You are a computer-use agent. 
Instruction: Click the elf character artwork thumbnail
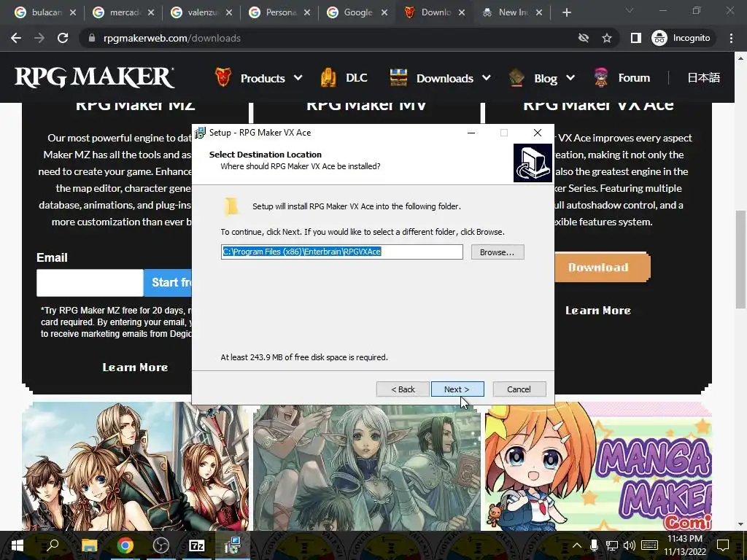click(x=367, y=467)
